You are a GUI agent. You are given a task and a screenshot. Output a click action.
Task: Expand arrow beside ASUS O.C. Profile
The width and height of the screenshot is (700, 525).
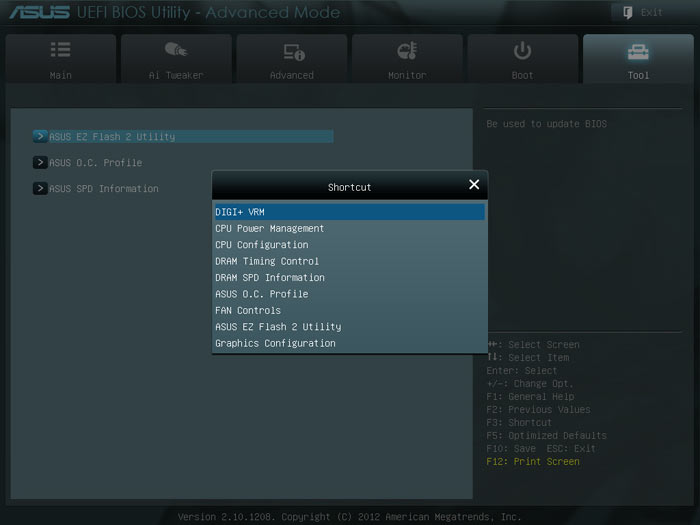point(40,162)
